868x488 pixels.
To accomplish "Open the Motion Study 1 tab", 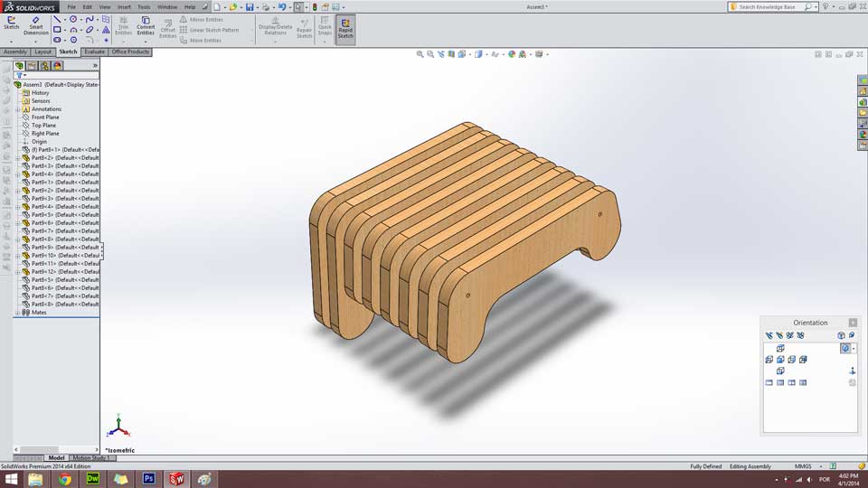I will pos(91,458).
